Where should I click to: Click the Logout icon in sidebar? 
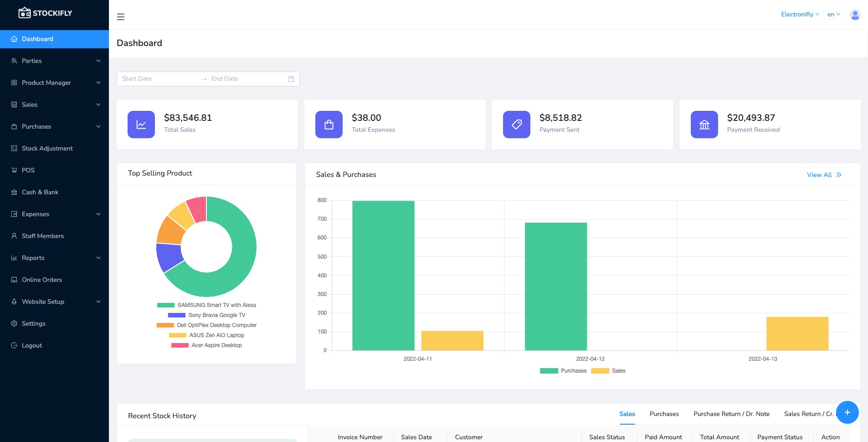click(14, 345)
